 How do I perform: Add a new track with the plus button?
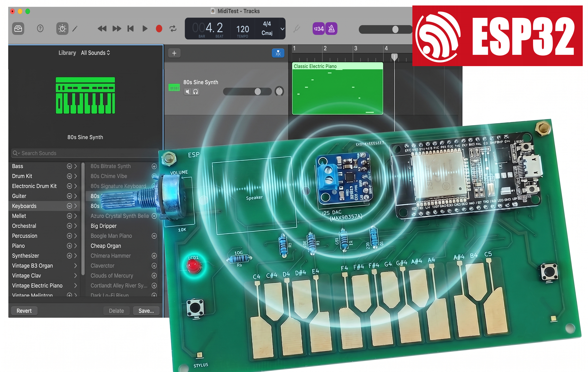(174, 53)
